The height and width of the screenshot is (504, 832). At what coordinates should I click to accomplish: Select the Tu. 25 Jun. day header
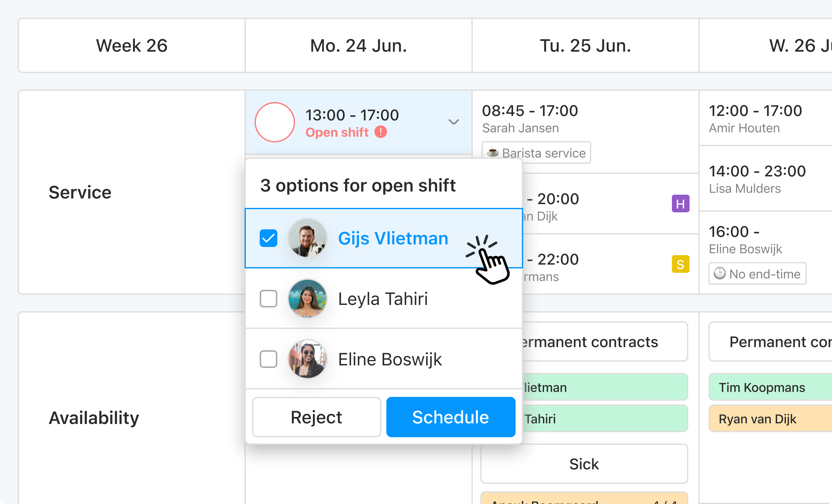click(x=585, y=45)
